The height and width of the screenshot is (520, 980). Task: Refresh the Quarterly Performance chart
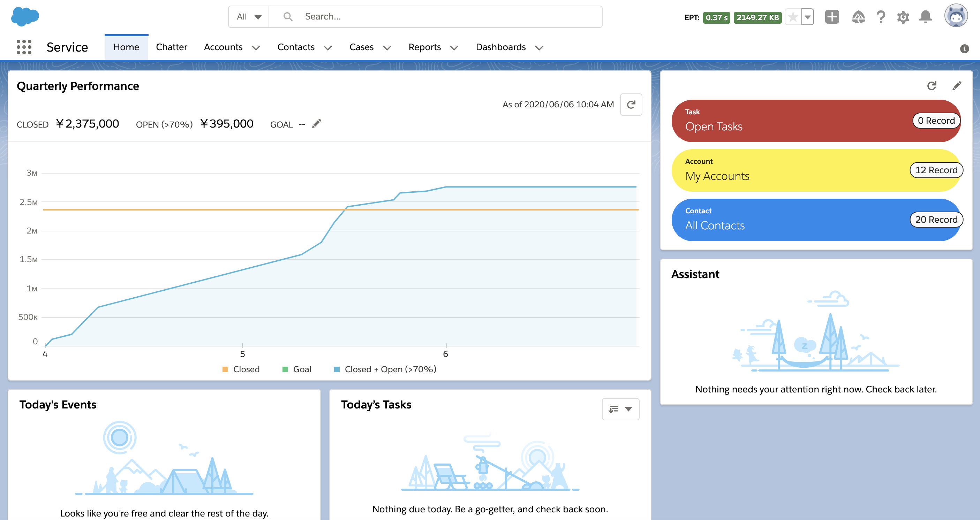coord(631,105)
